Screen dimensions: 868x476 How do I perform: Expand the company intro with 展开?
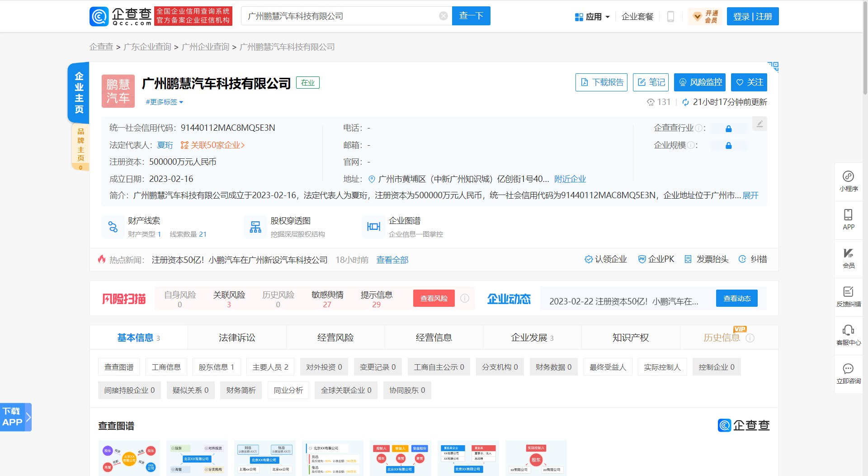750,195
